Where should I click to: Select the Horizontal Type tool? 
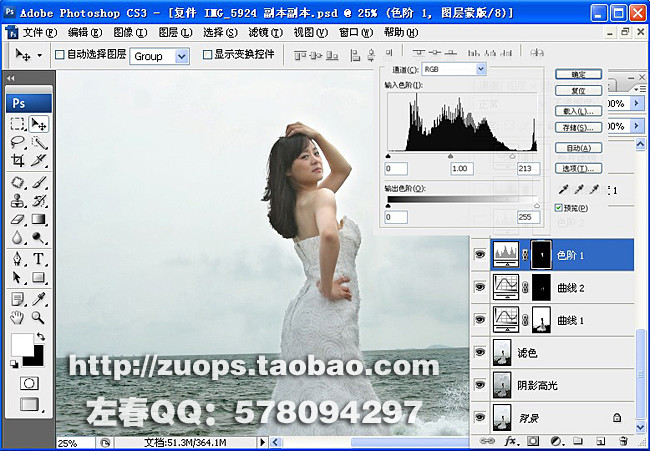click(39, 259)
